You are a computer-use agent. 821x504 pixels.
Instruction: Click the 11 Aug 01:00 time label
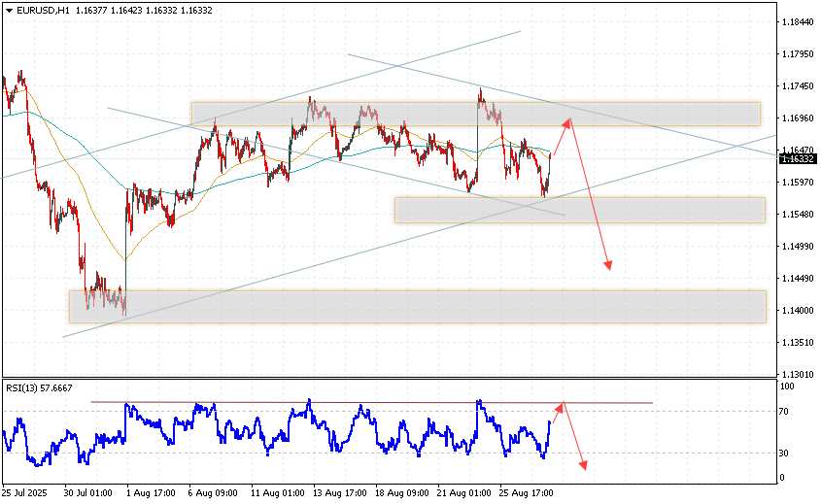pyautogui.click(x=278, y=493)
